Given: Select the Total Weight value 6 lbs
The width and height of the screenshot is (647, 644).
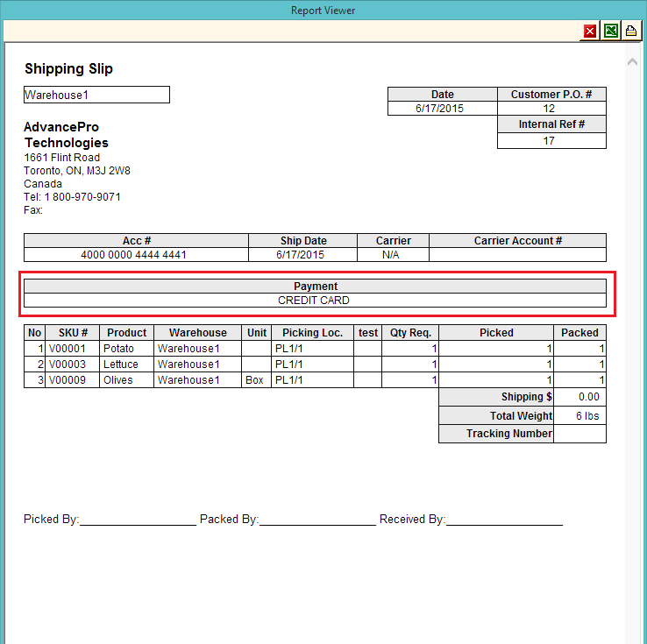Looking at the screenshot, I should (579, 416).
